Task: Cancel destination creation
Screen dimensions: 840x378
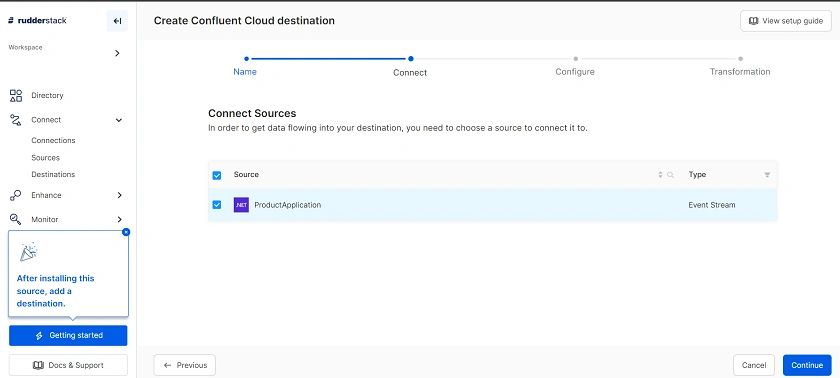Action: (x=754, y=365)
